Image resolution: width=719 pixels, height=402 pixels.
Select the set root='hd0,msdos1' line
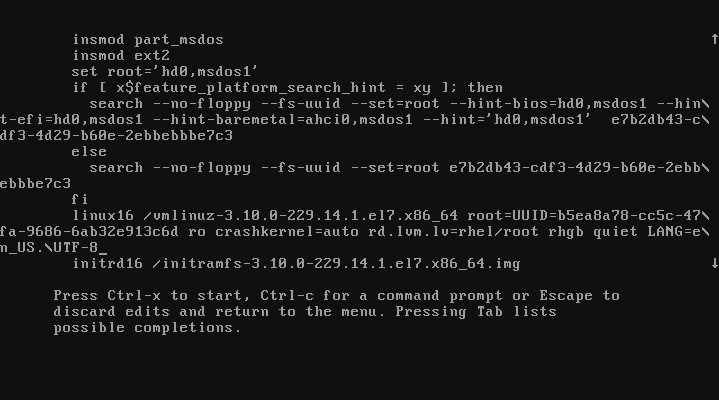coord(165,72)
